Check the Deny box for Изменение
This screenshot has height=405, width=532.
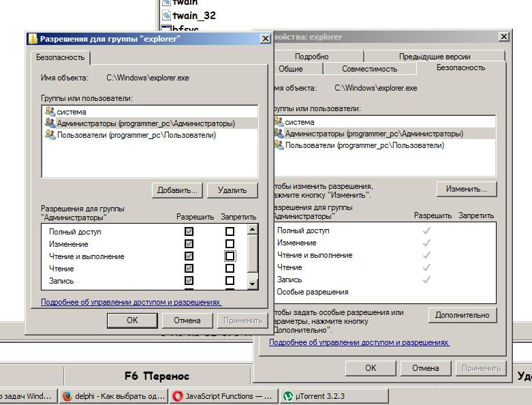coord(230,243)
